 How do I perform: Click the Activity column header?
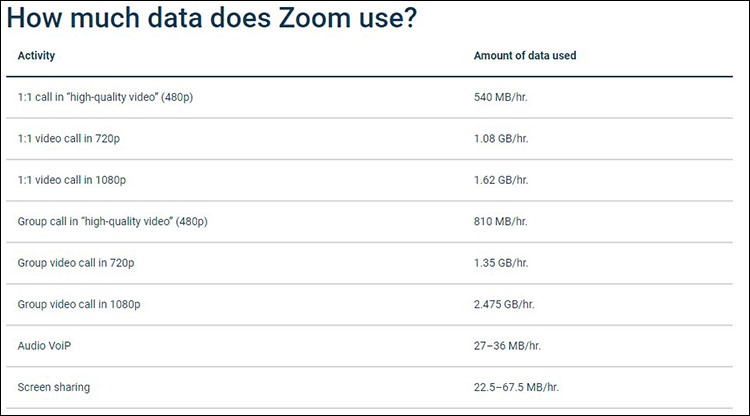point(37,56)
